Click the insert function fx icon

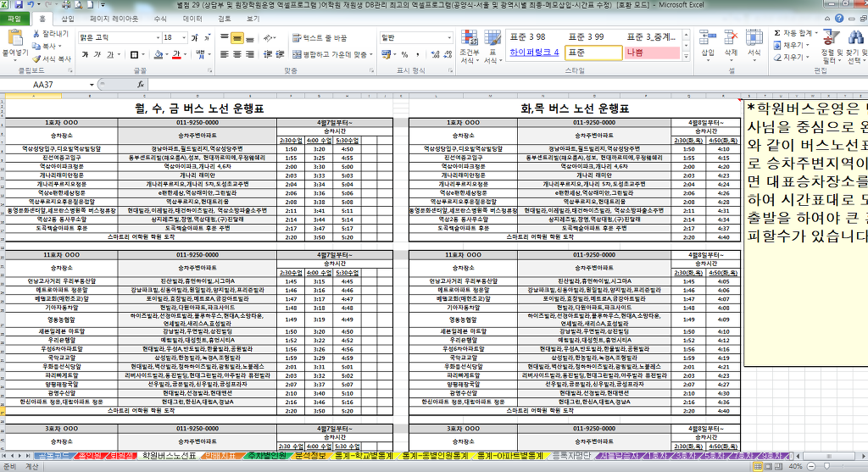tap(141, 86)
